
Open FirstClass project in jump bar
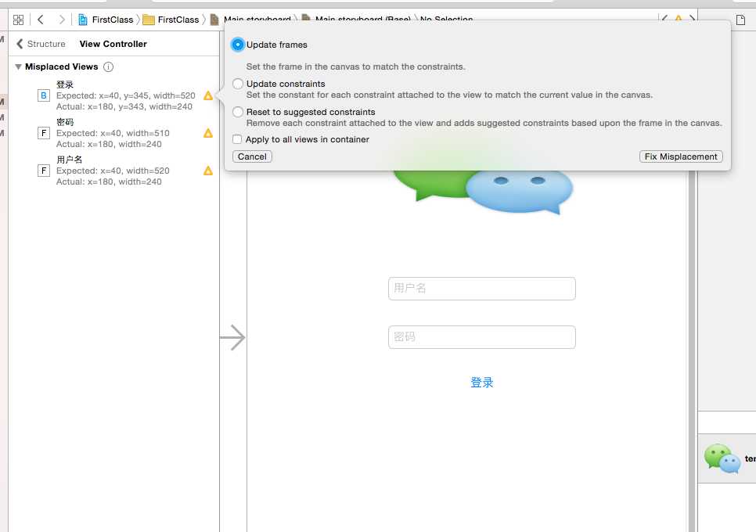coord(106,20)
